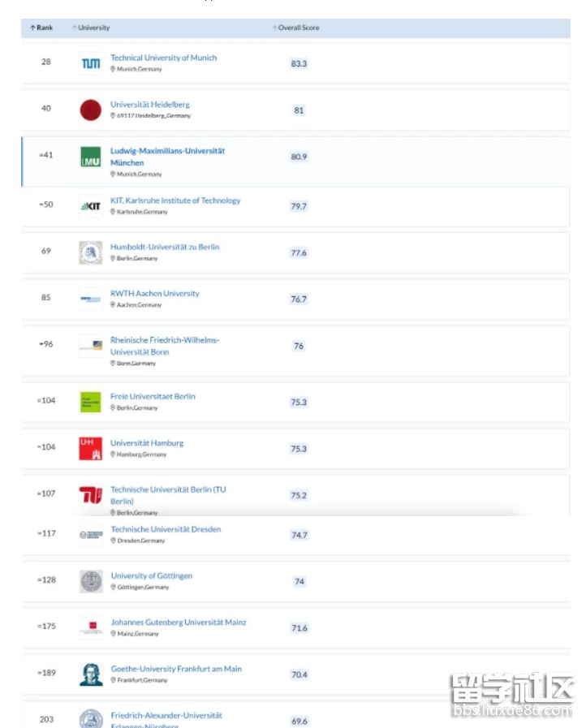586x728 pixels.
Task: Click the red Heidelberg seal logo
Action: [91, 110]
